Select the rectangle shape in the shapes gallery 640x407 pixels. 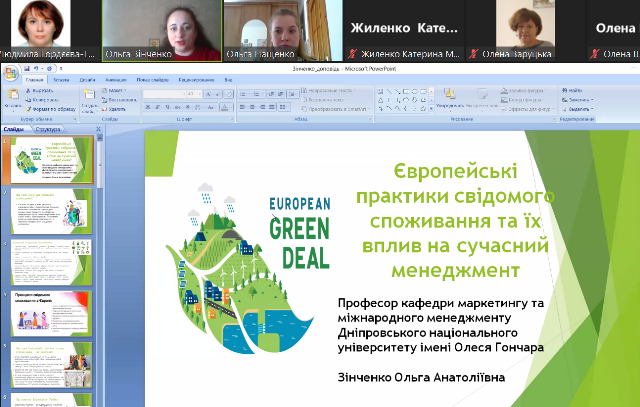point(406,91)
